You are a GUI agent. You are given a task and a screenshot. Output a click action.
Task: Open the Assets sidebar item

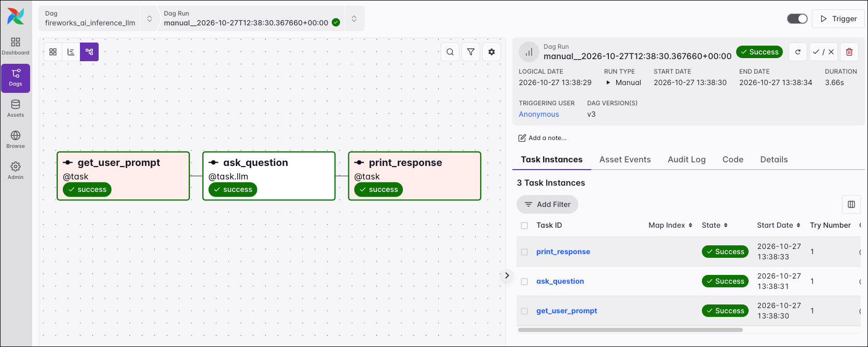(x=16, y=108)
